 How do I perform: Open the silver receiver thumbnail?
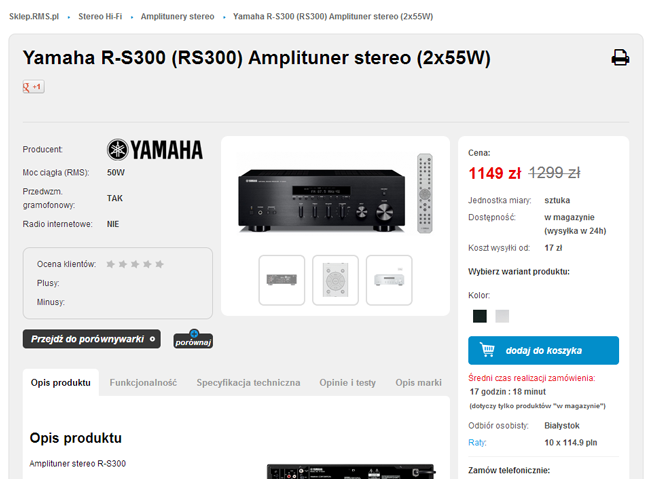(389, 280)
